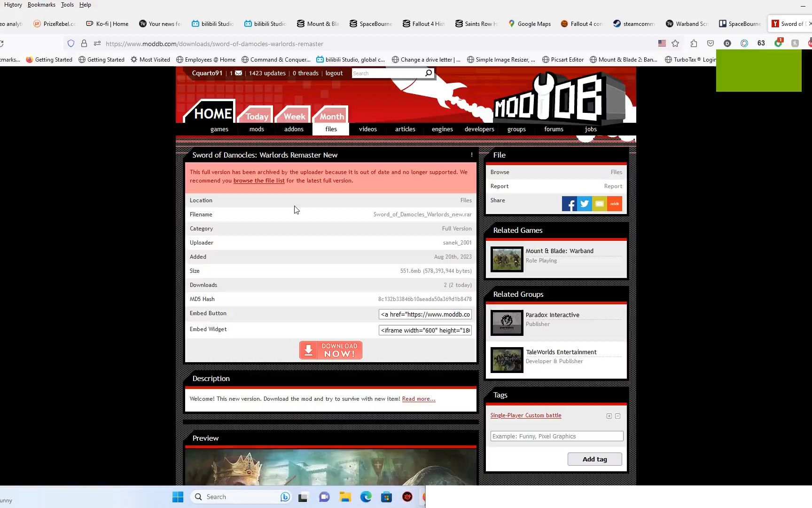Open the Windows Start menu

(x=178, y=497)
